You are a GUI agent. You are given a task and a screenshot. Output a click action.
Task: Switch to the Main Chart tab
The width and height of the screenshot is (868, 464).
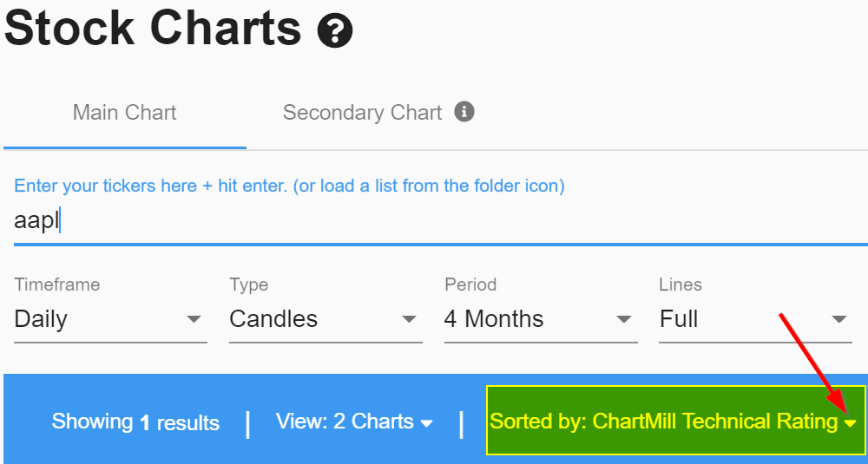pyautogui.click(x=124, y=112)
